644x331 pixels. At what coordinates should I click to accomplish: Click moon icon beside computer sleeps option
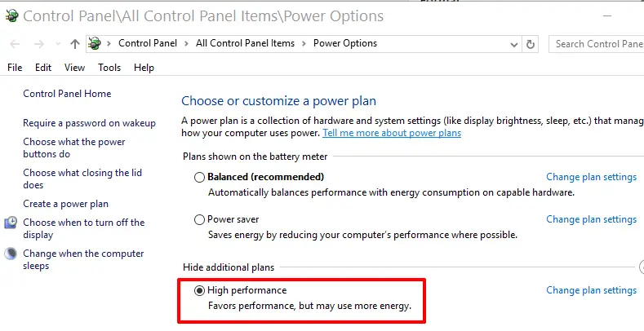(11, 254)
